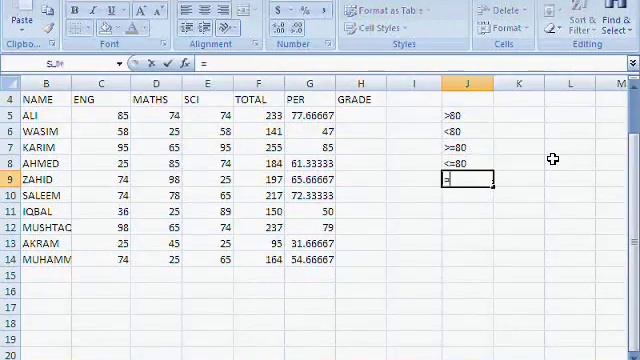This screenshot has width=640, height=360.
Task: Open Paste dropdown arrow
Action: pyautogui.click(x=22, y=30)
